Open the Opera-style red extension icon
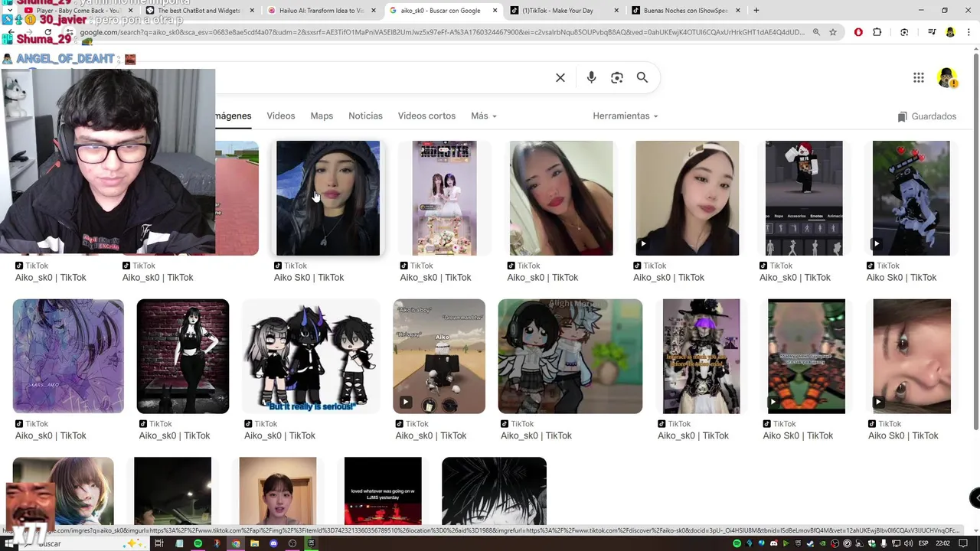This screenshot has width=980, height=551. (x=858, y=32)
